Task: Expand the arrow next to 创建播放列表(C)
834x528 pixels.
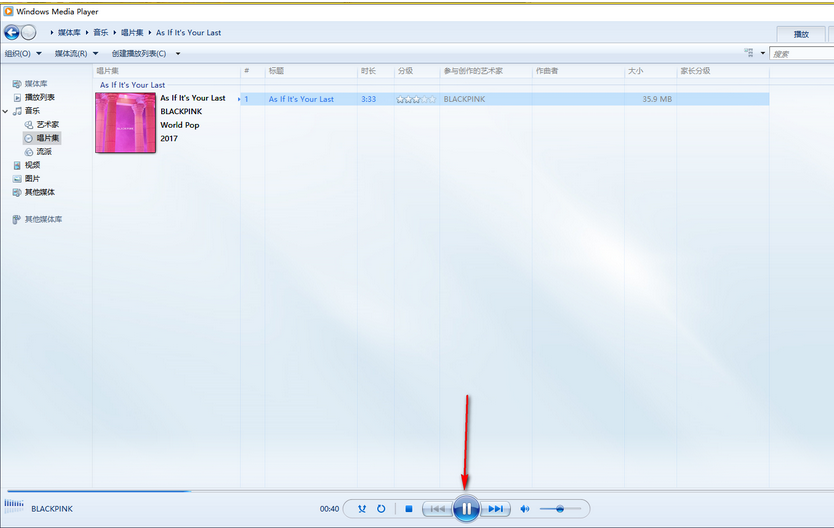Action: (x=178, y=53)
